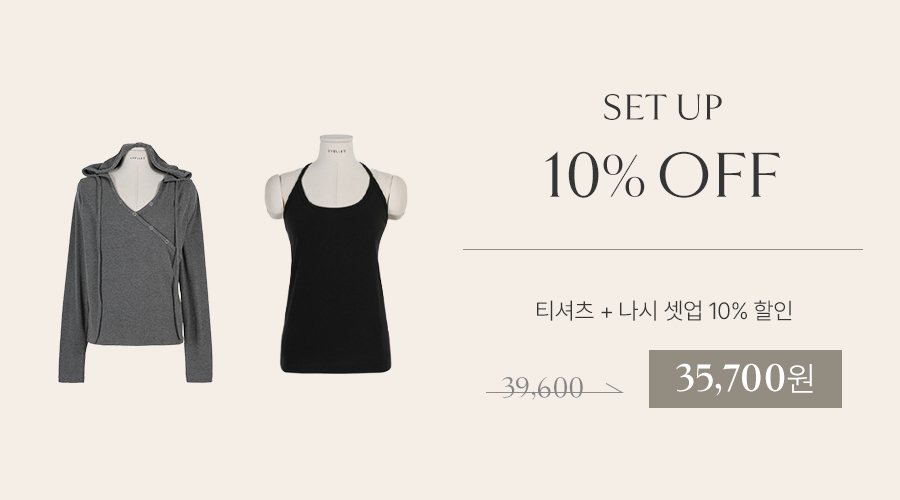Select the 티셔츠 + 나시 셋업 10% 할인 text

[664, 311]
